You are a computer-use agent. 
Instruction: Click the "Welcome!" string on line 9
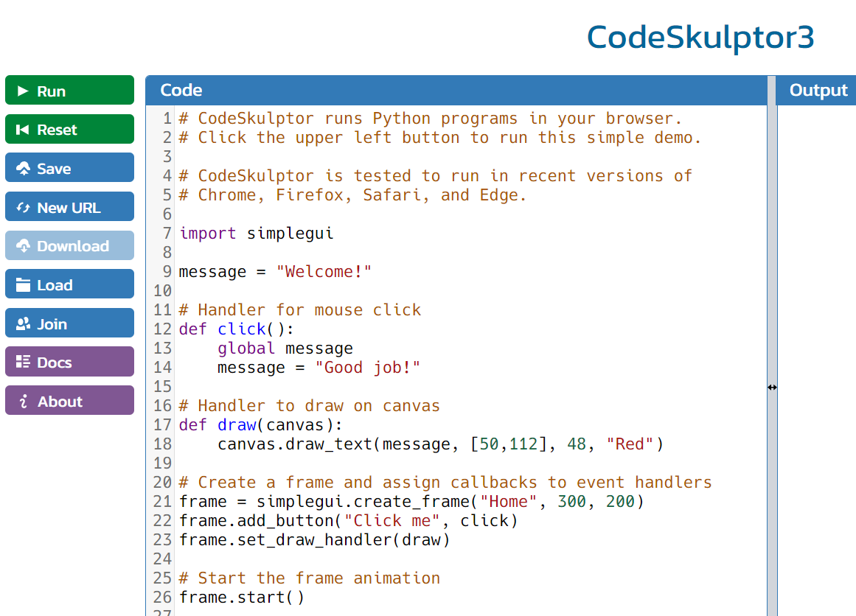click(x=324, y=272)
